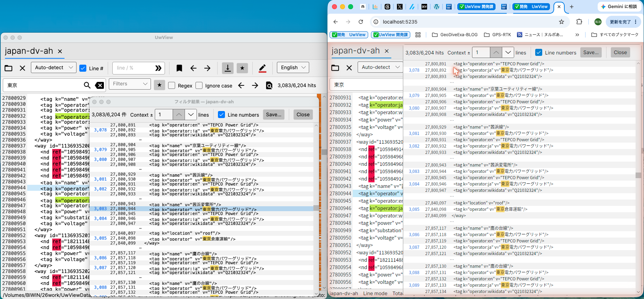Decrease Context lines in desktop filter window
The image size is (644, 299).
pos(191,115)
